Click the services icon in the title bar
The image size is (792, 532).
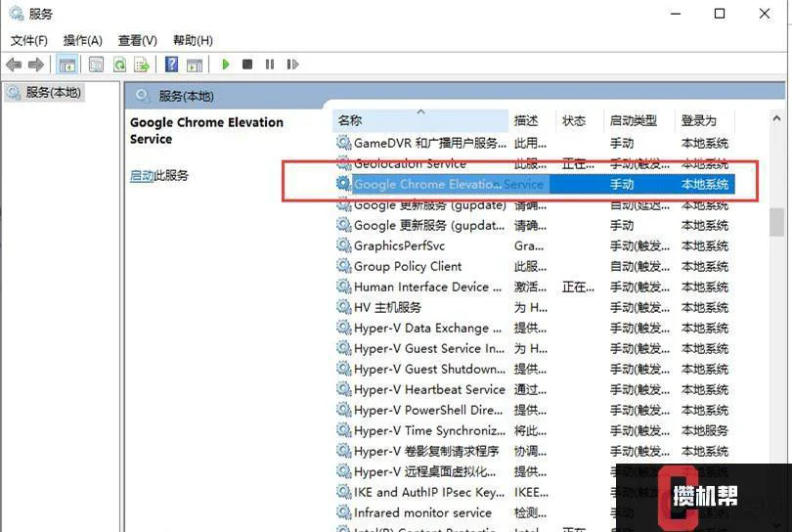pos(17,14)
